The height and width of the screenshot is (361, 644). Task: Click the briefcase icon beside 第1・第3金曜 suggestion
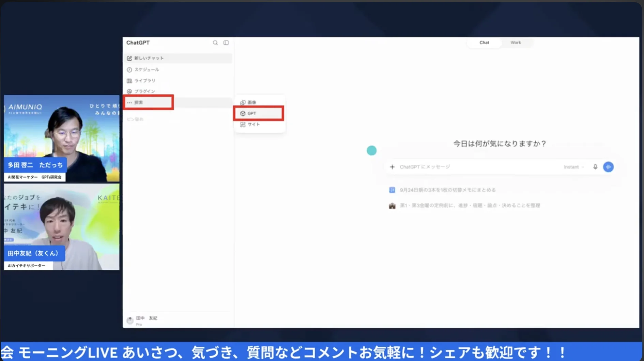(x=392, y=206)
